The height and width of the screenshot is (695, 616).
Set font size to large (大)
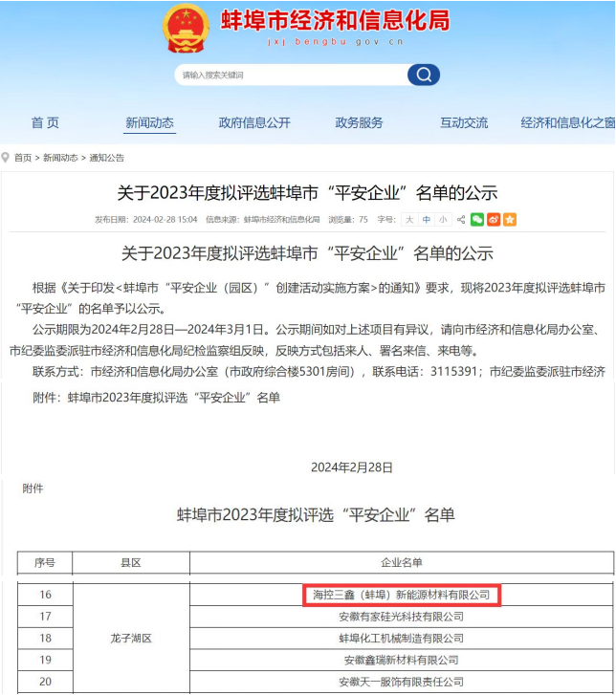[409, 220]
